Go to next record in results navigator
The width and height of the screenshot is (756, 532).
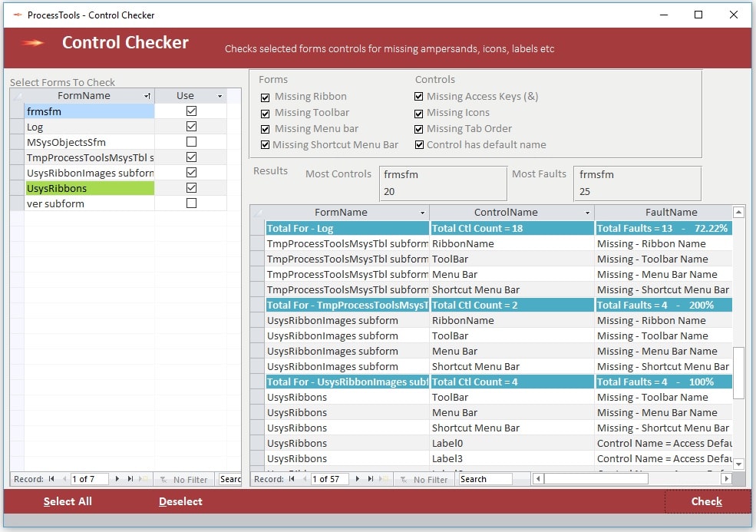pos(357,479)
